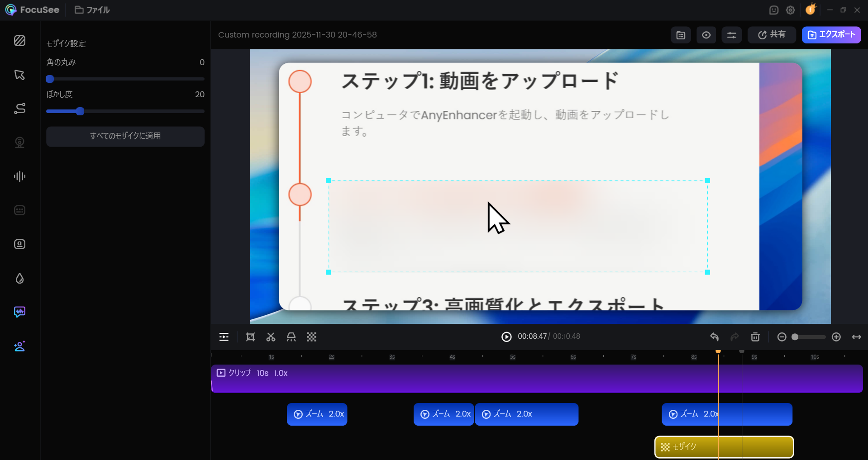The height and width of the screenshot is (460, 868).
Task: Click すべてのモザイクに適用 button
Action: (125, 136)
